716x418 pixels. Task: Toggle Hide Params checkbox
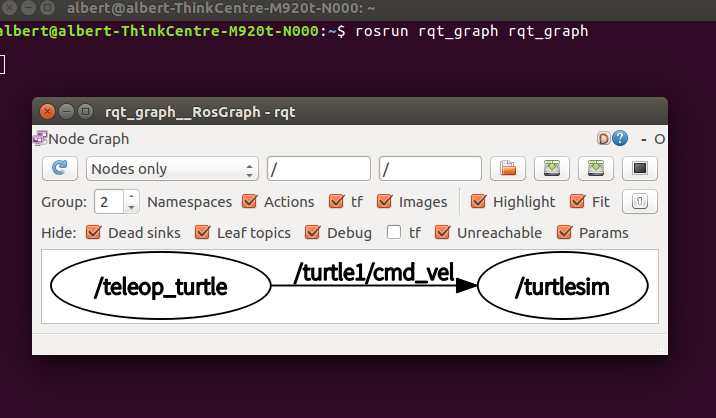point(564,232)
